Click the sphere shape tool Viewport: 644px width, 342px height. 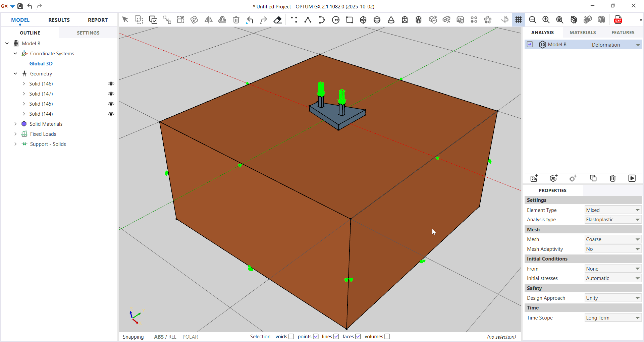[x=377, y=20]
